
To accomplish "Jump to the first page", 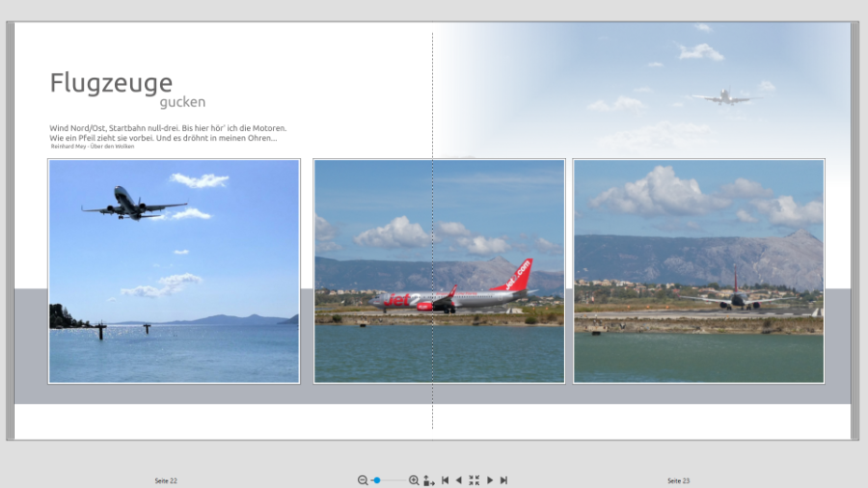I will coord(445,480).
